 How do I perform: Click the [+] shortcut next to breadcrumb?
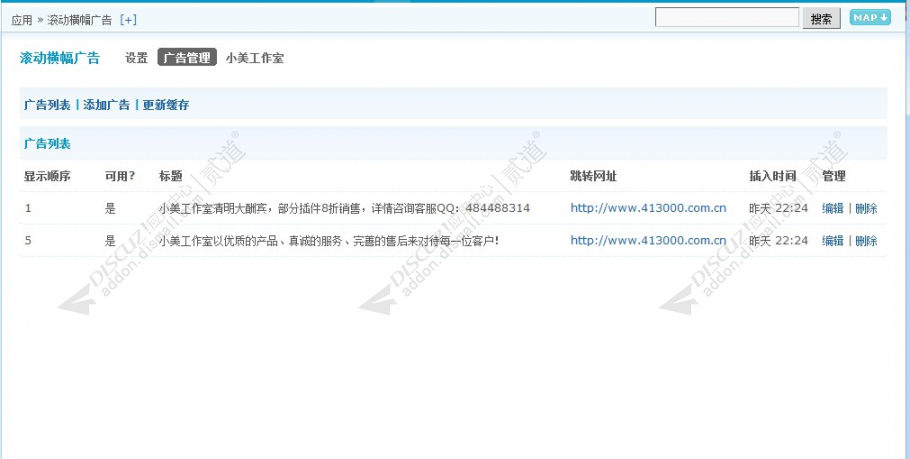(x=128, y=20)
